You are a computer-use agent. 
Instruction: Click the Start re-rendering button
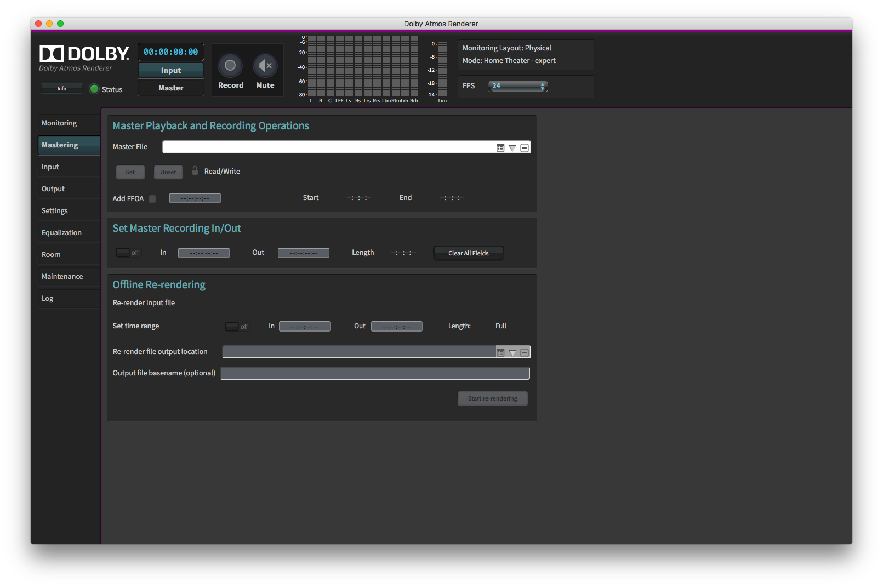(492, 398)
